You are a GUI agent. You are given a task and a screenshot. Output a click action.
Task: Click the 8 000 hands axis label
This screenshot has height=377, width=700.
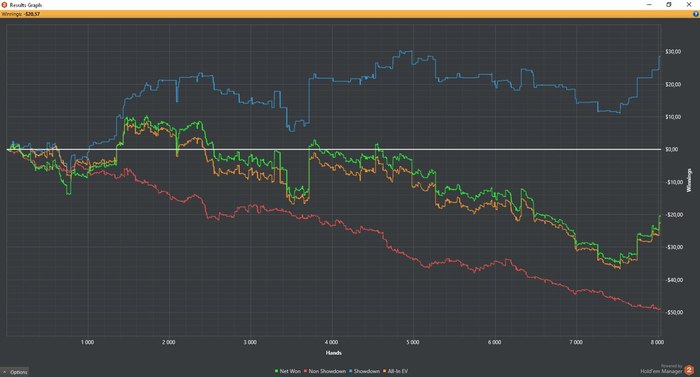657,343
